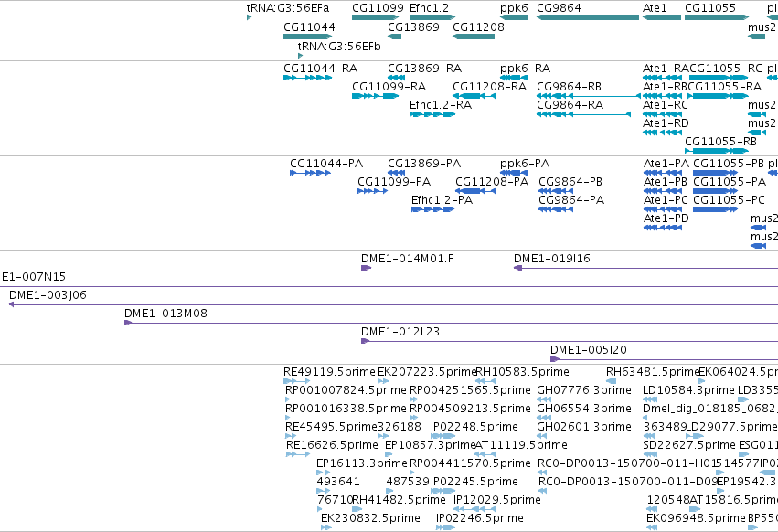Select the CG11044-RA transcript
This screenshot has width=778, height=532.
(307, 78)
